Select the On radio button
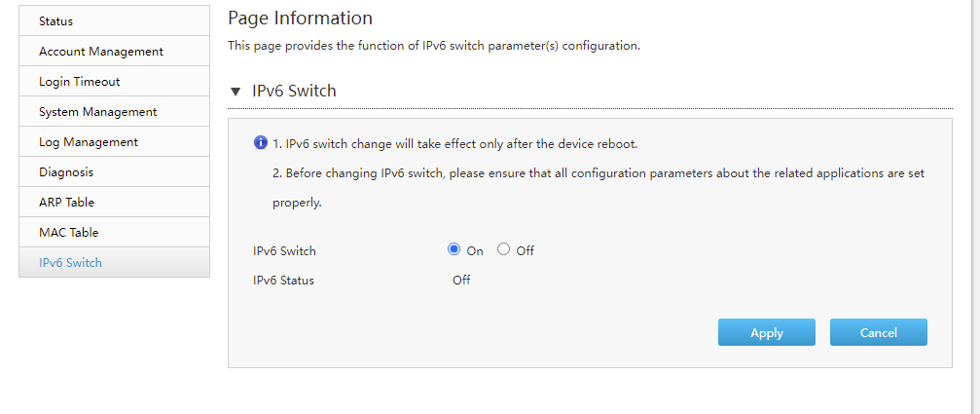This screenshot has width=980, height=414. [454, 249]
